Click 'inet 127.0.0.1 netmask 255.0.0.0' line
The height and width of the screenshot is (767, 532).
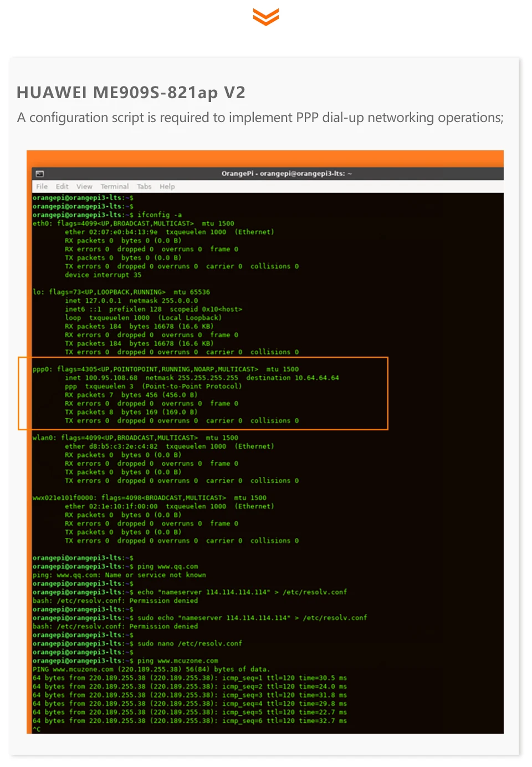(131, 301)
